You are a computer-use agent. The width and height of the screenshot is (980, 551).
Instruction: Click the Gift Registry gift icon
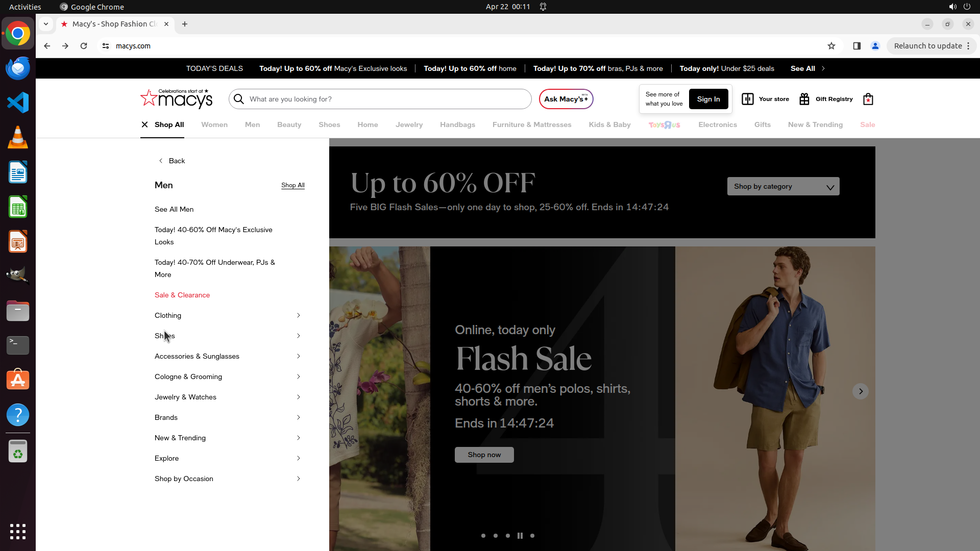tap(804, 99)
